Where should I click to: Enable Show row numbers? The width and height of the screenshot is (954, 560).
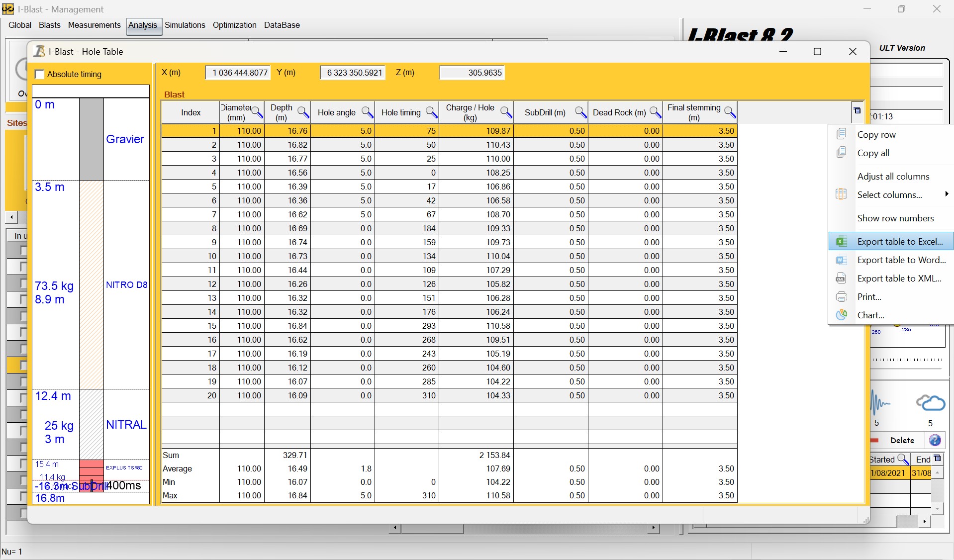[x=896, y=218]
